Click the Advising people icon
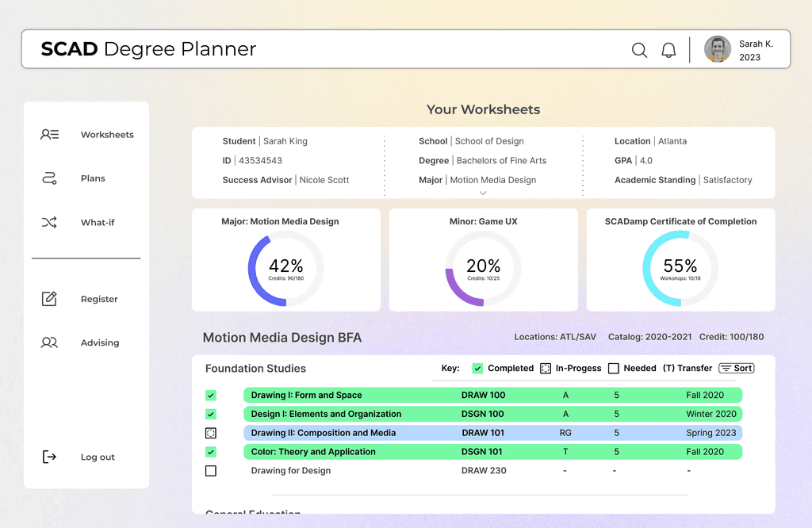Screen dimensions: 812x528 [x=49, y=342]
